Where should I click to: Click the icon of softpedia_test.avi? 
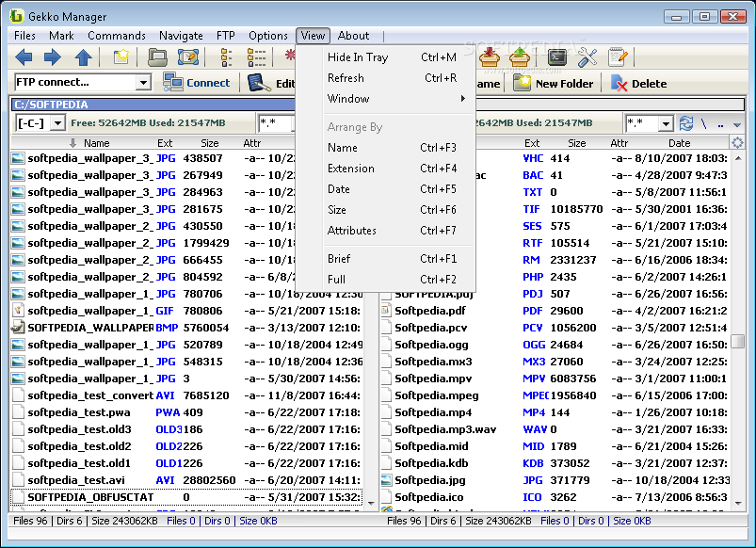pos(18,480)
